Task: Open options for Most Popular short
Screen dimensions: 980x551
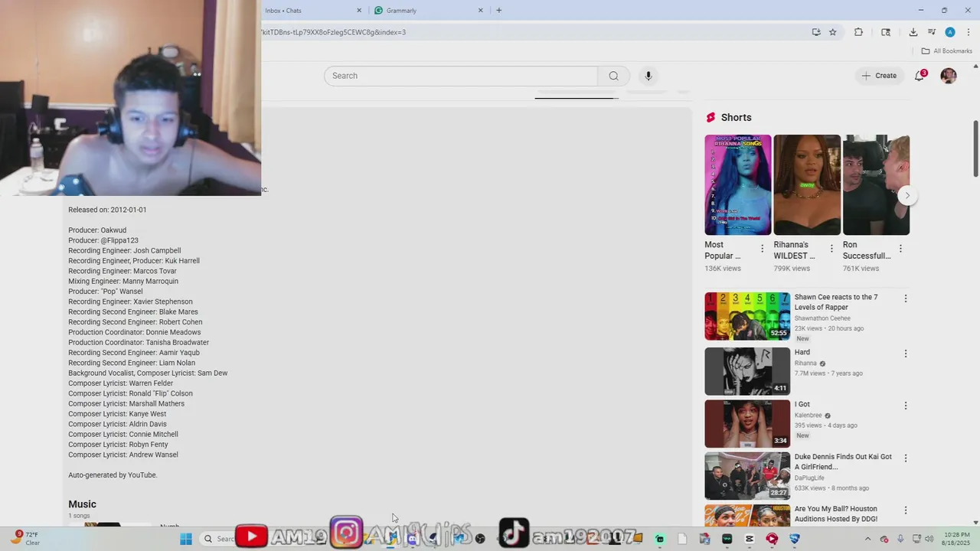Action: 762,249
